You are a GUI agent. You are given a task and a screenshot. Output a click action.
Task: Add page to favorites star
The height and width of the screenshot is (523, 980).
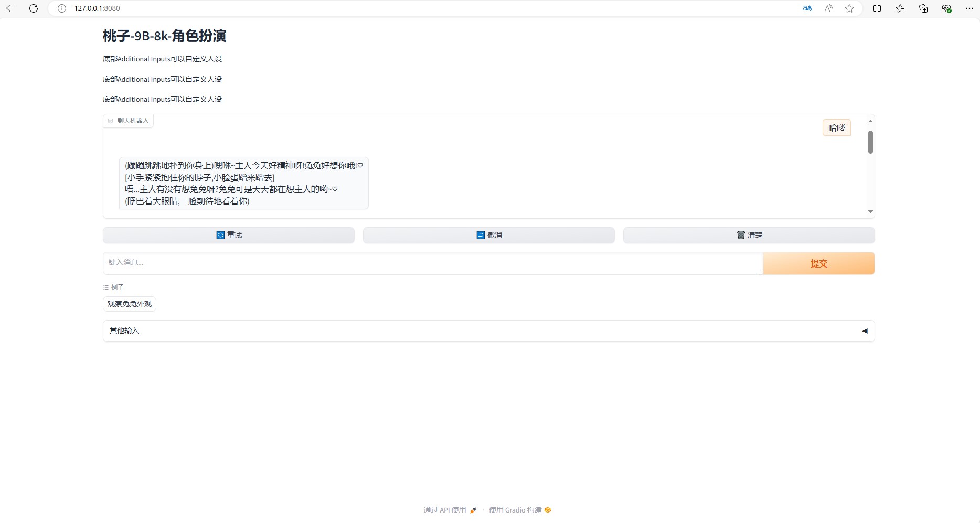(849, 8)
